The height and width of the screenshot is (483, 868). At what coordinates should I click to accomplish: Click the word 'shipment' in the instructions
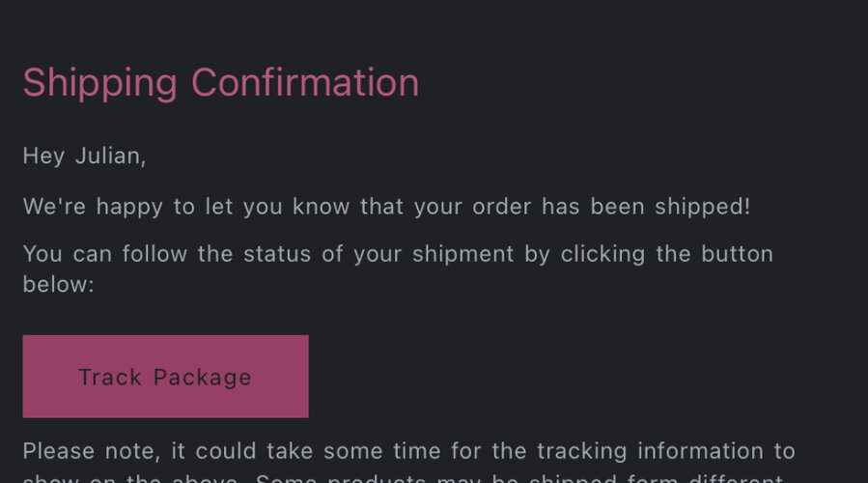463,254
